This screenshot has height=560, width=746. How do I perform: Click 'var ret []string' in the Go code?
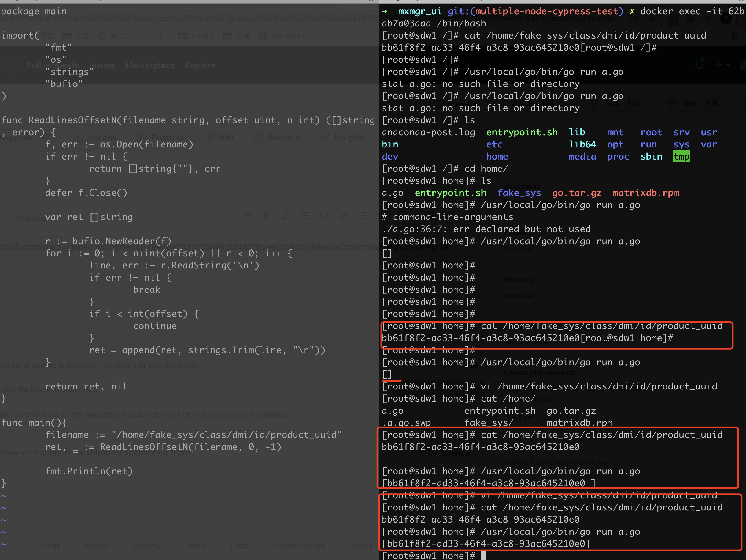(89, 217)
